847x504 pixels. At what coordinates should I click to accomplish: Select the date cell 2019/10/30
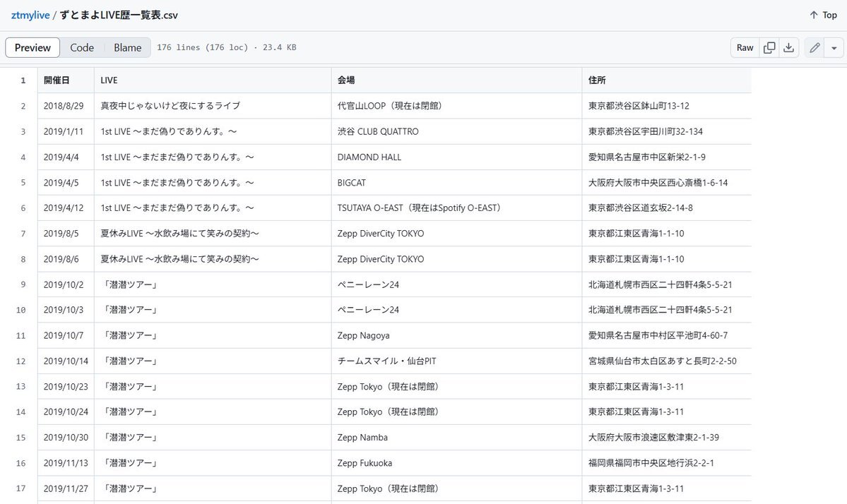(x=66, y=437)
